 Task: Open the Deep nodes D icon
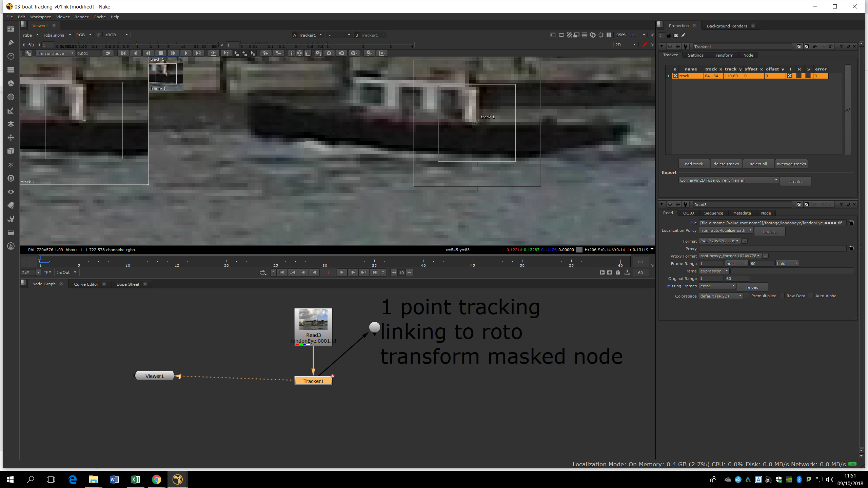pos(11,178)
